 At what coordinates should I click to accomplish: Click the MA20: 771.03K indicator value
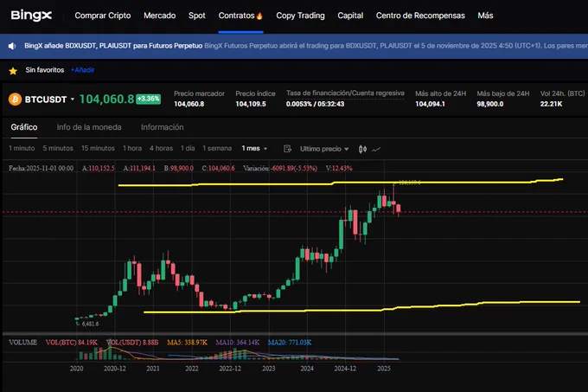click(290, 343)
